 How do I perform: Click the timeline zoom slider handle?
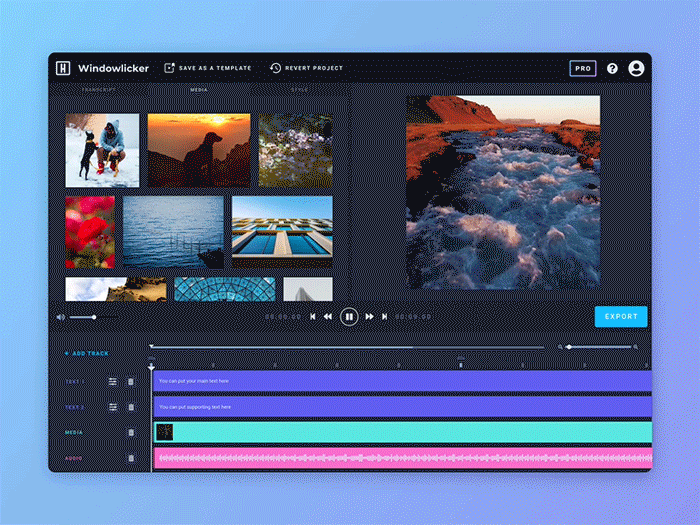(x=568, y=347)
